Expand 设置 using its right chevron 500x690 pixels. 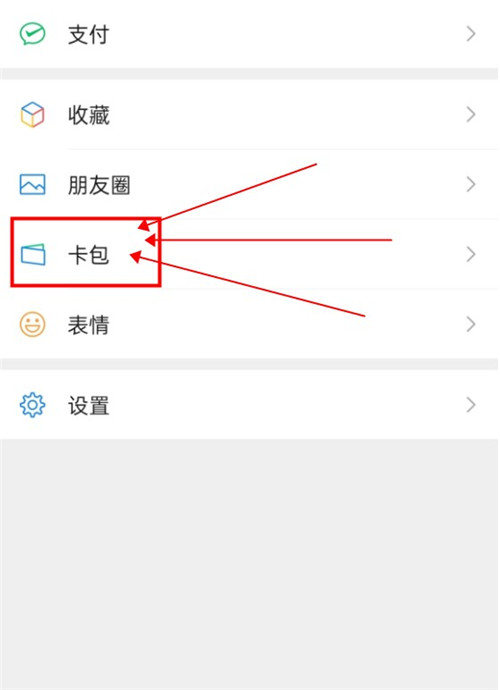click(471, 405)
